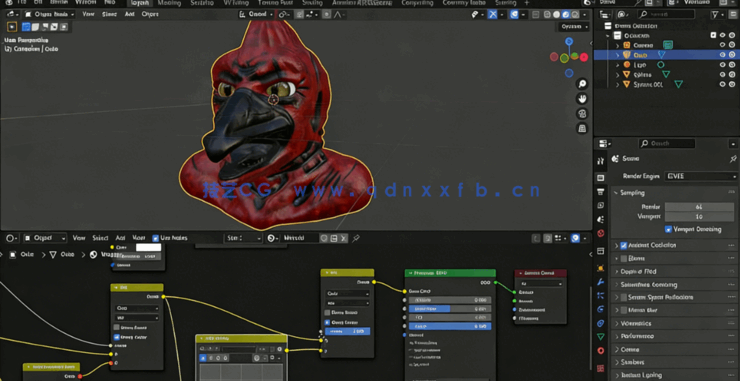740x381 pixels.
Task: Select rendered viewport shading mode
Action: pos(574,15)
